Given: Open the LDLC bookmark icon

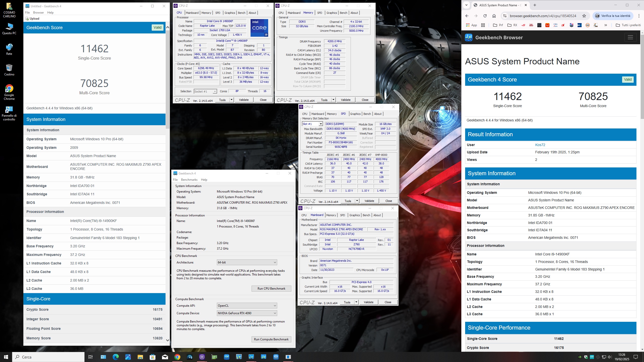Looking at the screenshot, I should tap(580, 25).
